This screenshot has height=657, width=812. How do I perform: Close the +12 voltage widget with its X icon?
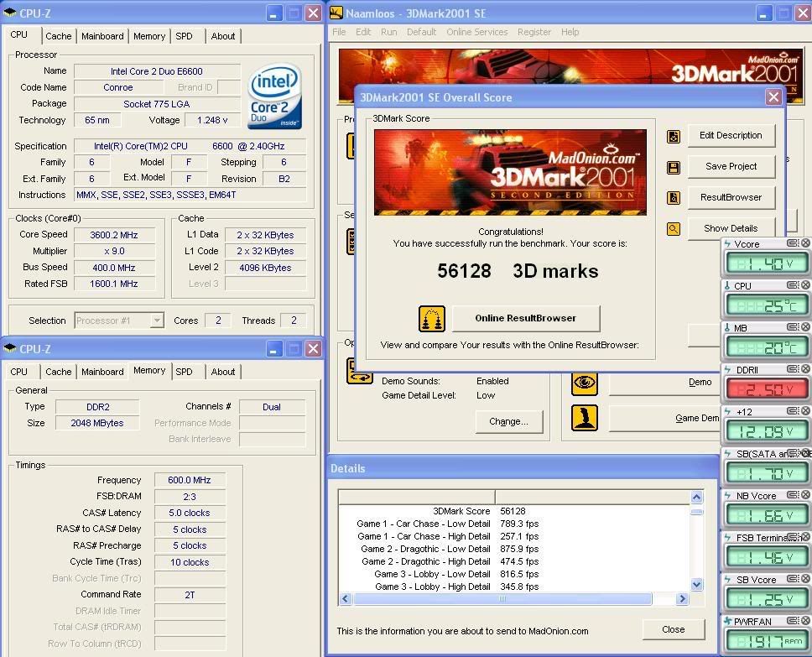[x=805, y=411]
